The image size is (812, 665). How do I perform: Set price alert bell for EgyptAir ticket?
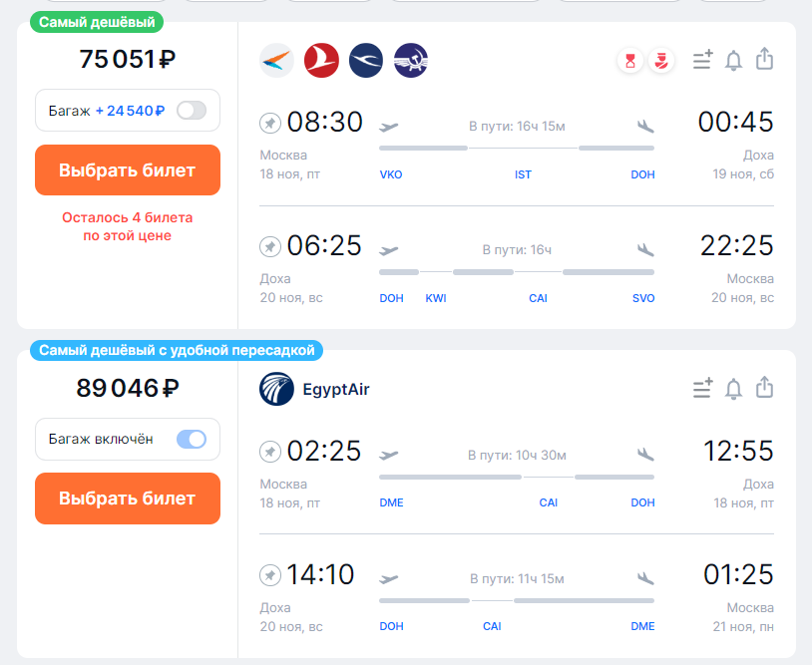(733, 389)
